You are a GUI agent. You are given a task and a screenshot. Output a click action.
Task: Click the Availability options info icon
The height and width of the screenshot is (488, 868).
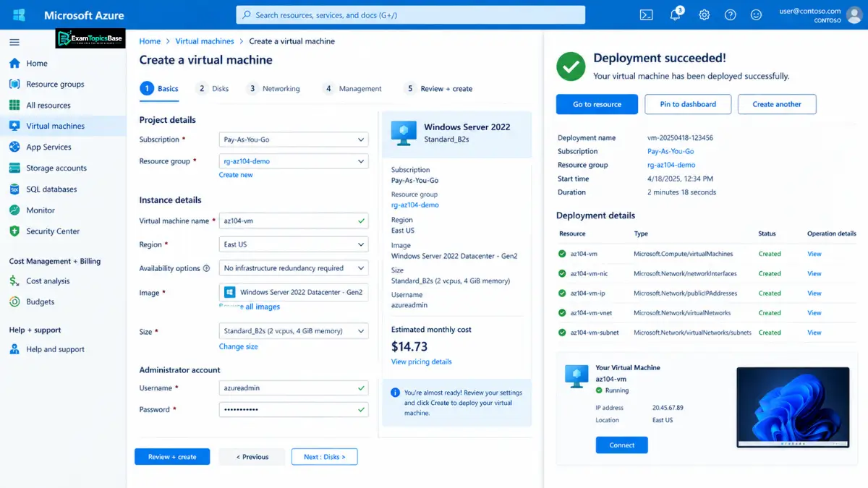coord(206,268)
